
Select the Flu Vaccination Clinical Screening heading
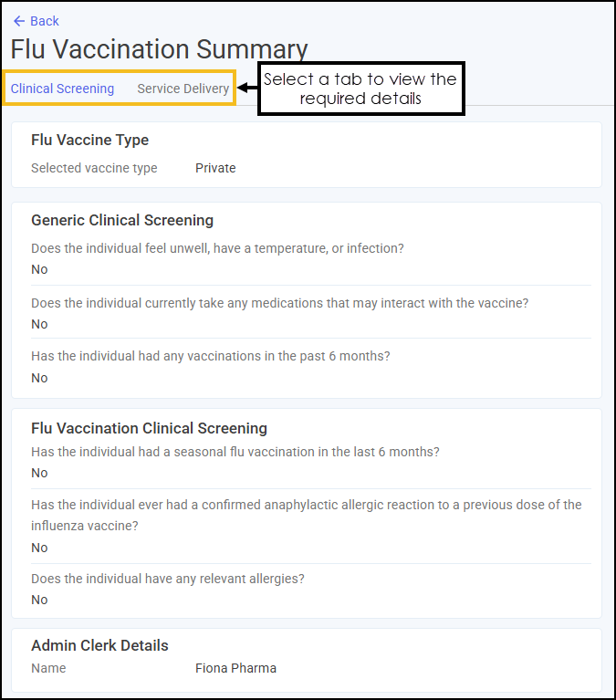149,428
